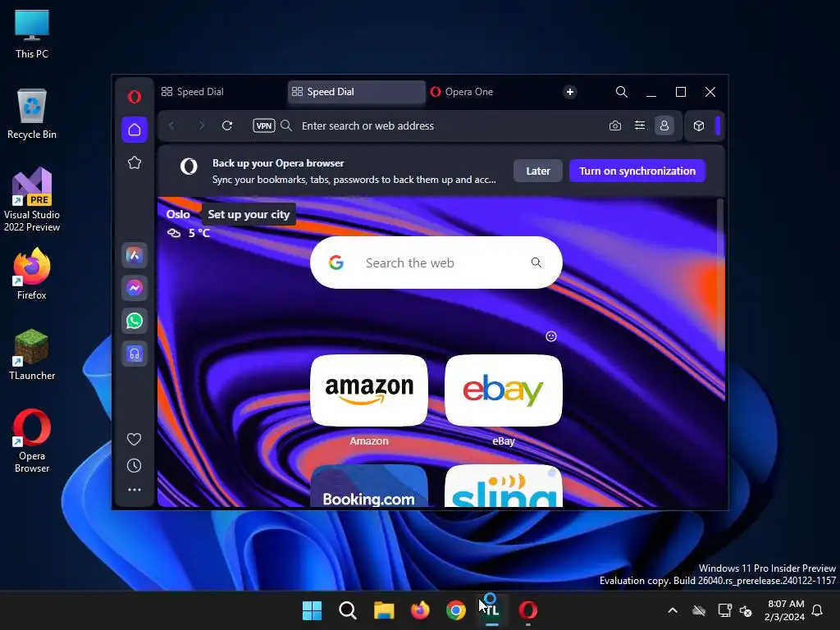Screen dimensions: 840x630
Task: Click the Search tabs magnifier icon
Action: coord(622,92)
